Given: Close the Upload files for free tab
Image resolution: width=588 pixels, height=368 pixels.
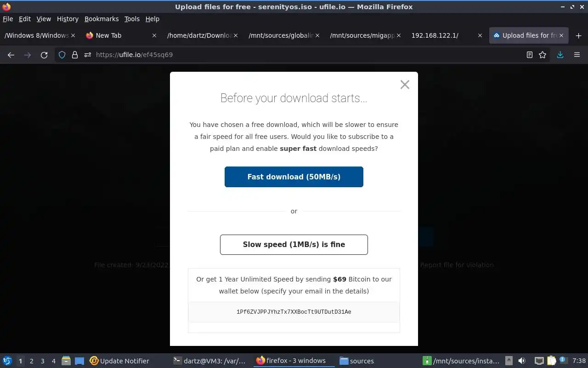Looking at the screenshot, I should click(561, 35).
